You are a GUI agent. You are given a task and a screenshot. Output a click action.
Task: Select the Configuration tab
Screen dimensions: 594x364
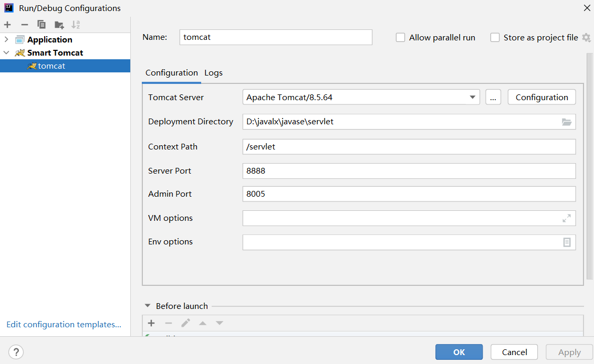coord(171,73)
